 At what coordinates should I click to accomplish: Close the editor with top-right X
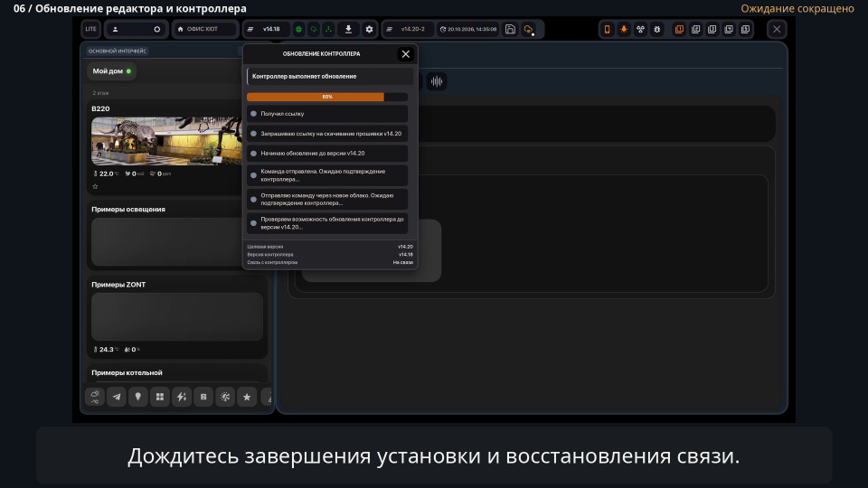click(x=777, y=29)
